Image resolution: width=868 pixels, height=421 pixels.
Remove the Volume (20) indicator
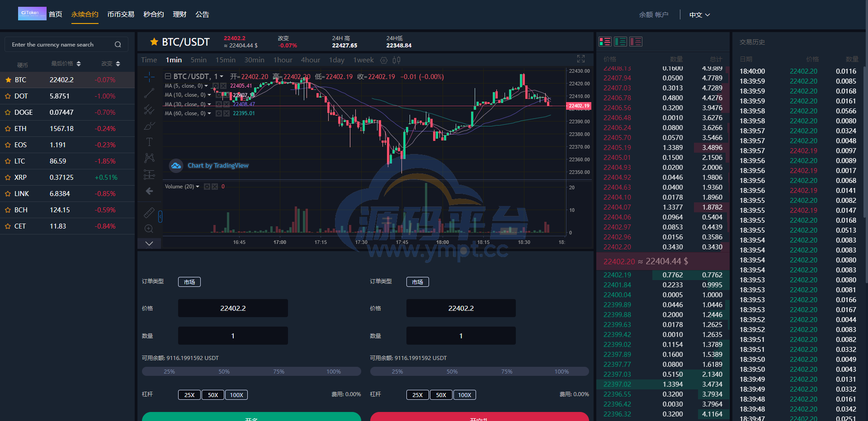click(x=215, y=187)
